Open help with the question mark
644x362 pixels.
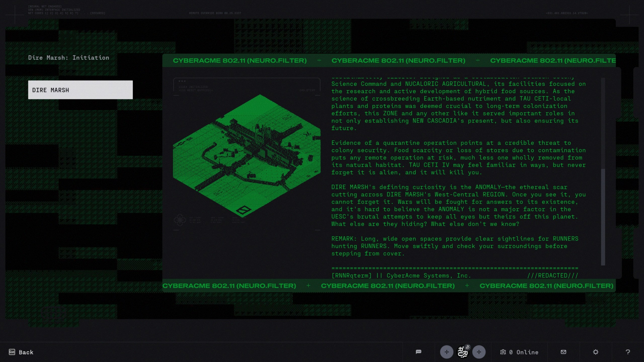point(628,352)
